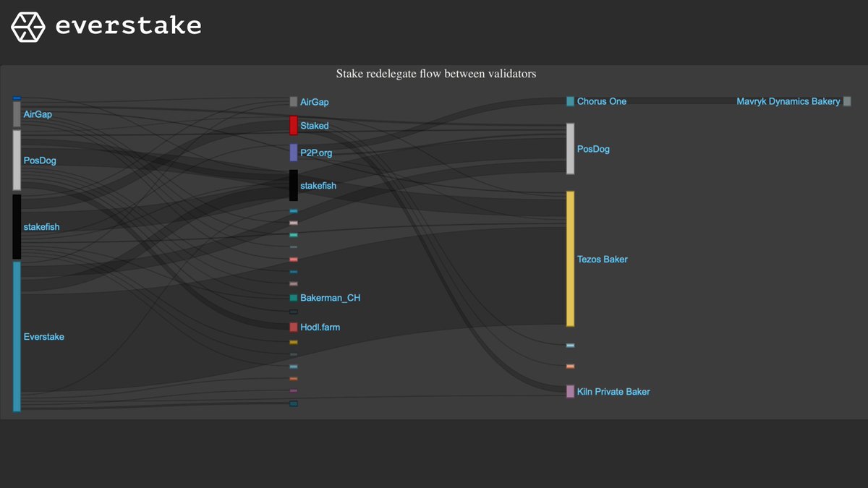Select the small orange node above Kiln Private Baker
This screenshot has width=868, height=488.
tap(570, 367)
